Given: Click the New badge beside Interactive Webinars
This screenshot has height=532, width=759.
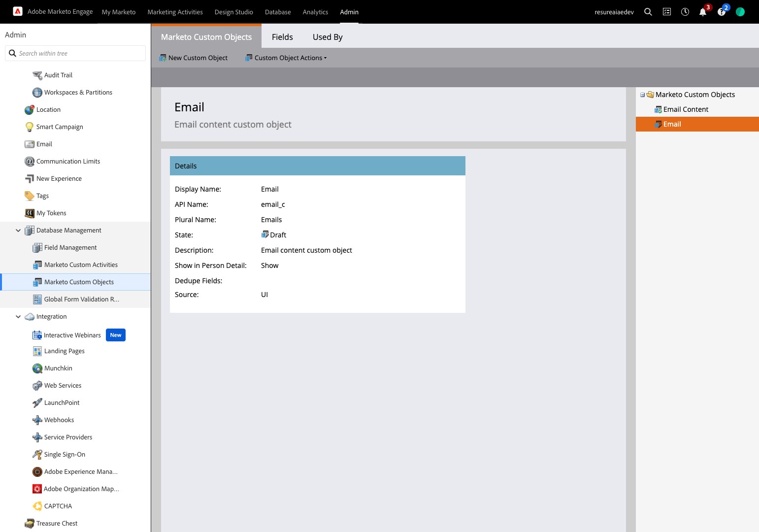Looking at the screenshot, I should [116, 335].
